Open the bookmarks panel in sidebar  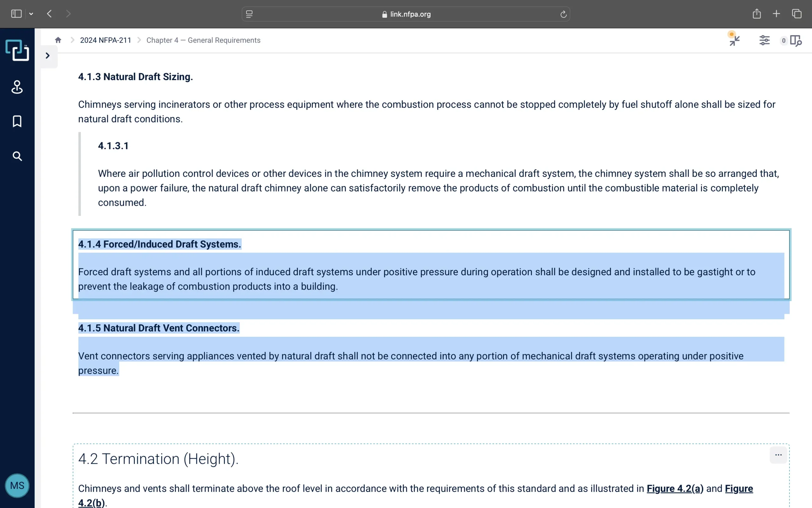pyautogui.click(x=17, y=121)
